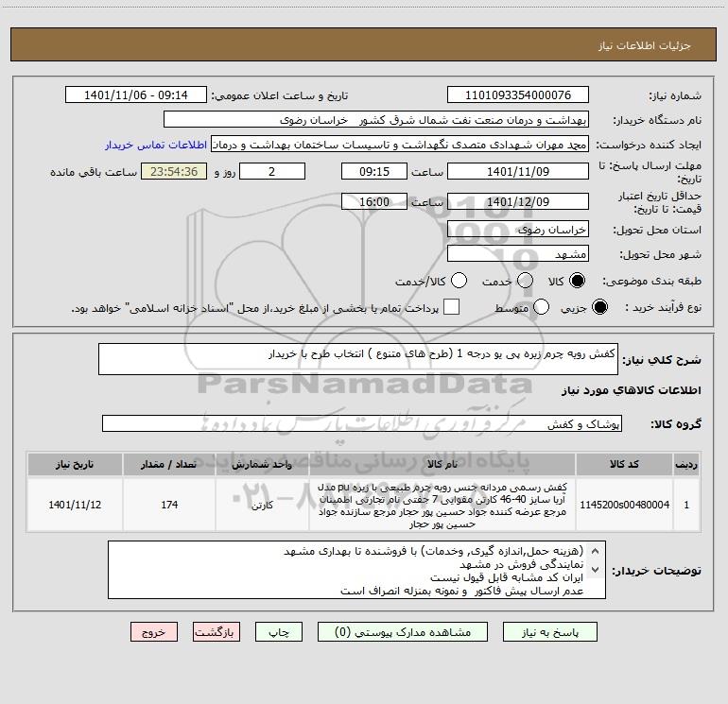728x704 pixels.
Task: Toggle the اسناد خزانه اسلامی payment checkbox
Action: click(x=451, y=307)
